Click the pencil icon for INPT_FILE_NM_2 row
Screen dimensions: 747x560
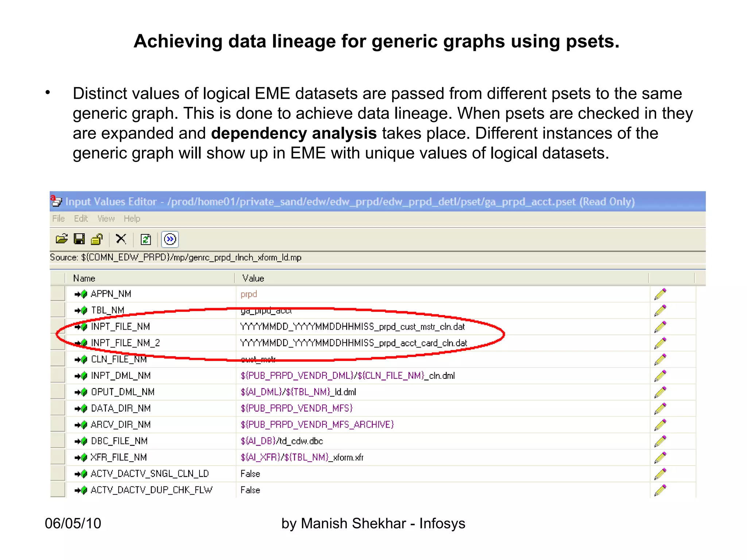click(660, 343)
